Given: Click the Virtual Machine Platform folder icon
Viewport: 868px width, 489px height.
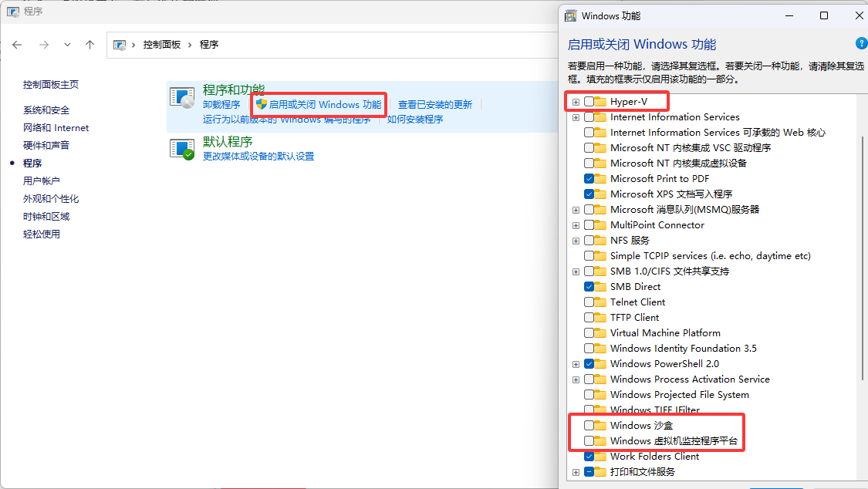Looking at the screenshot, I should coord(600,333).
